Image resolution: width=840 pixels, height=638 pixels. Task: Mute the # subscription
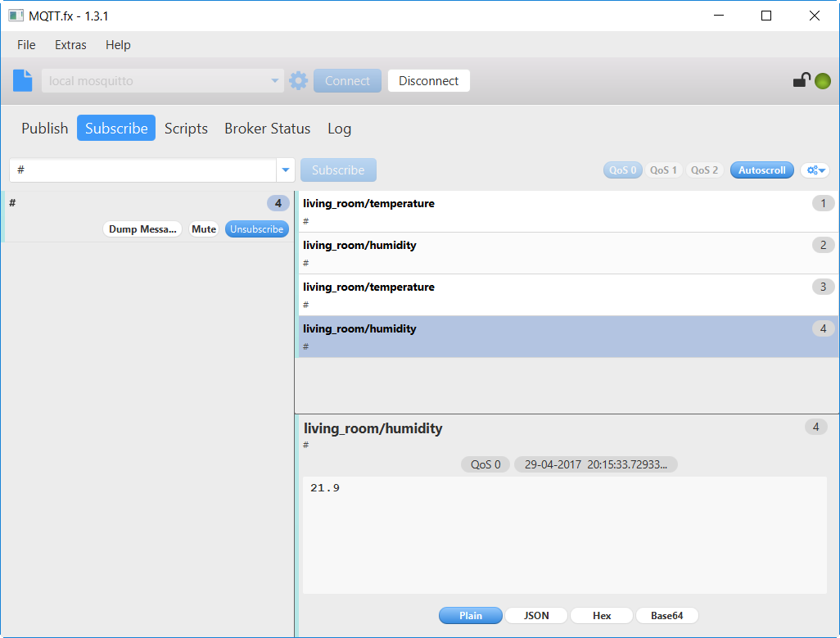pos(204,229)
